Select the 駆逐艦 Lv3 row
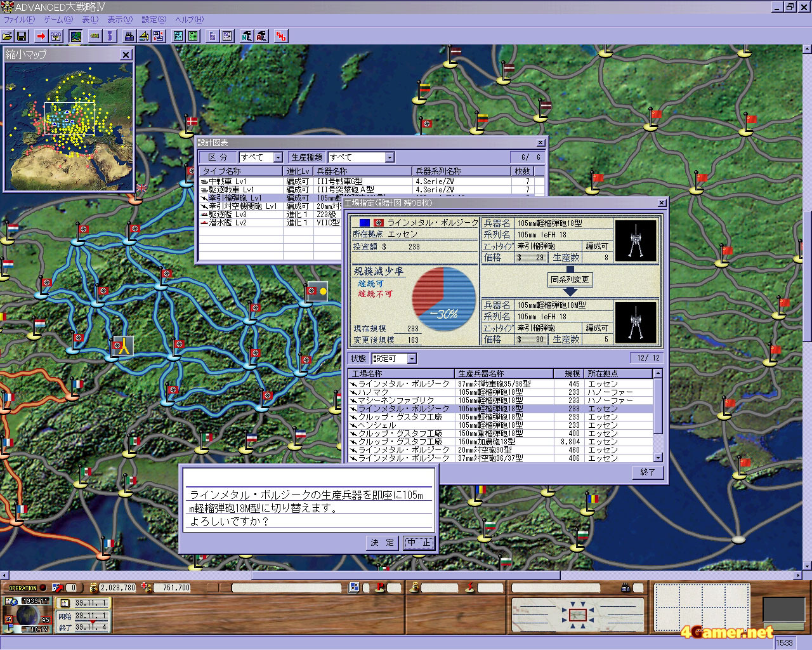This screenshot has width=812, height=650. pos(270,215)
